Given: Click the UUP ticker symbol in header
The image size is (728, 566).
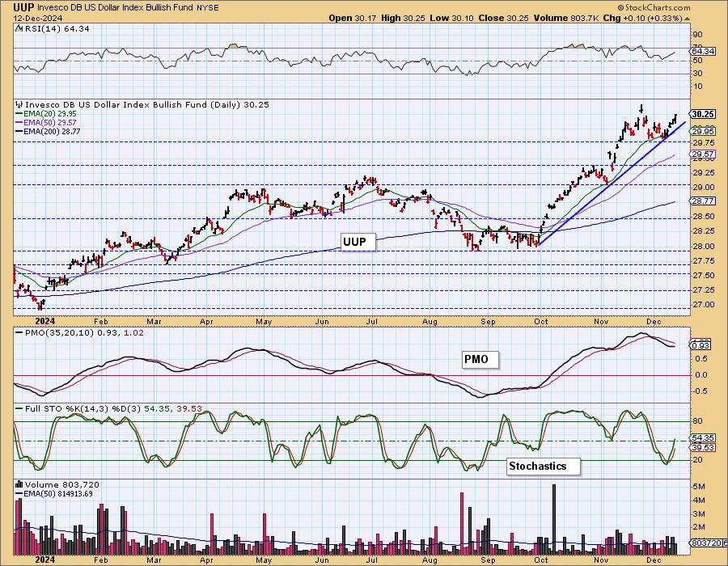Looking at the screenshot, I should coord(23,7).
